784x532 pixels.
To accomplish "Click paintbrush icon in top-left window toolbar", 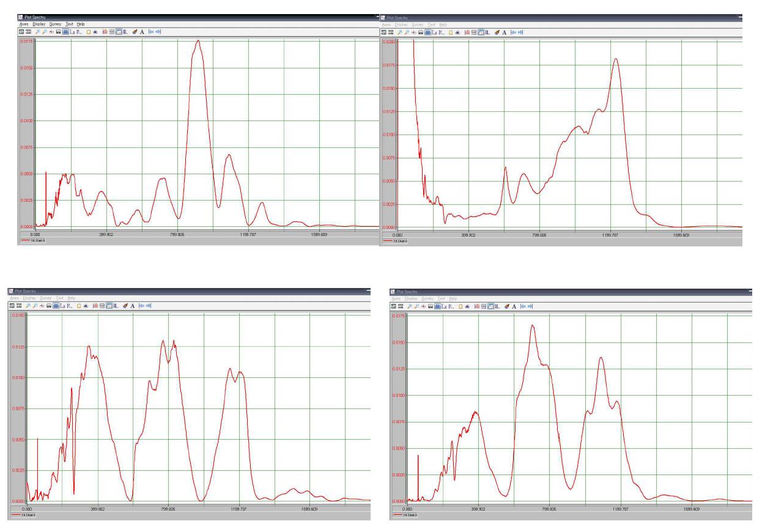I will (135, 32).
